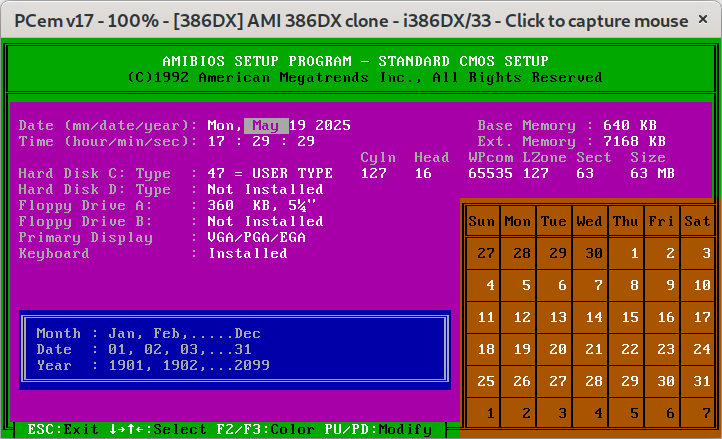Click Ext. Memory value '7168 KB'
The height and width of the screenshot is (439, 722).
(635, 141)
